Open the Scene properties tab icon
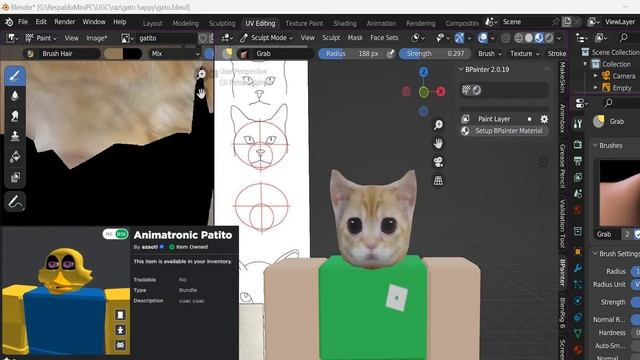Screen dimensions: 640x360 click(578, 193)
